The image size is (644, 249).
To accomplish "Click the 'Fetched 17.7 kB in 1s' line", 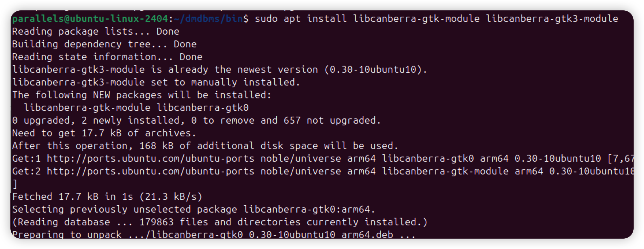I will pyautogui.click(x=107, y=197).
